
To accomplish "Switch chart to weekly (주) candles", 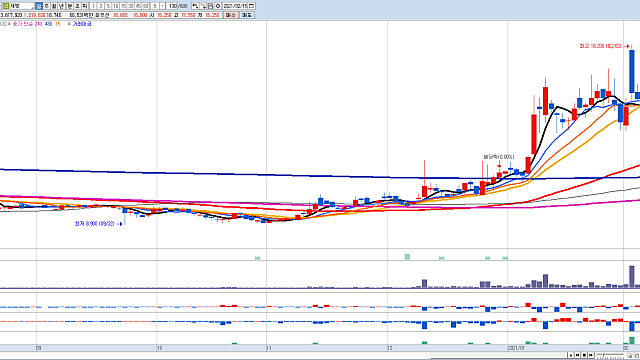I will 47,6.
